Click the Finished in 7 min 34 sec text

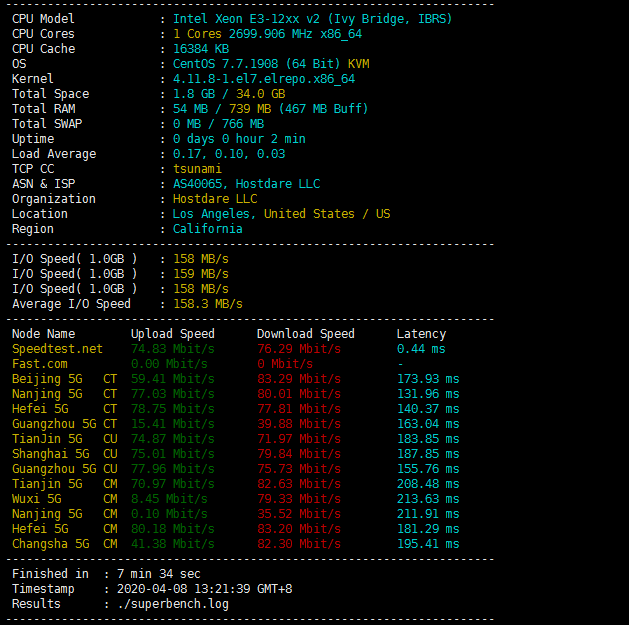coord(106,574)
